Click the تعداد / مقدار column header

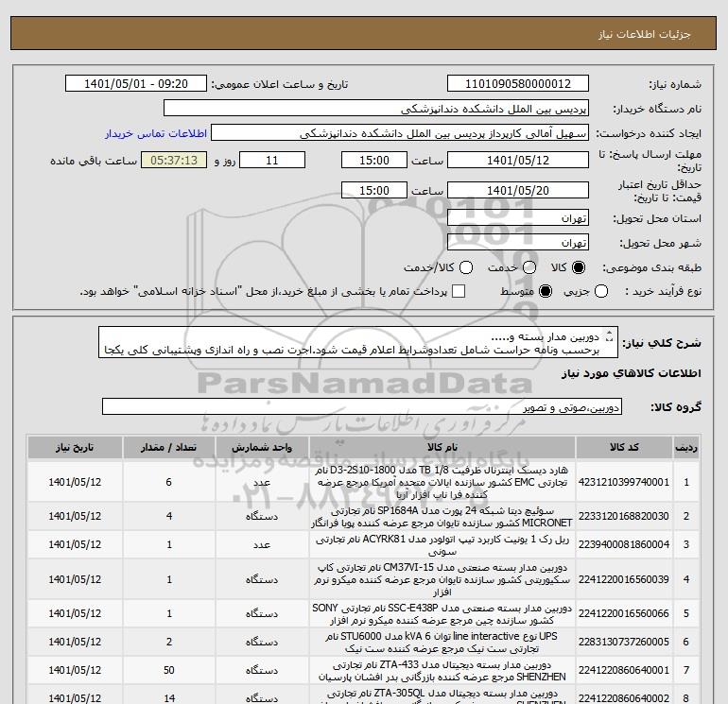tap(169, 447)
